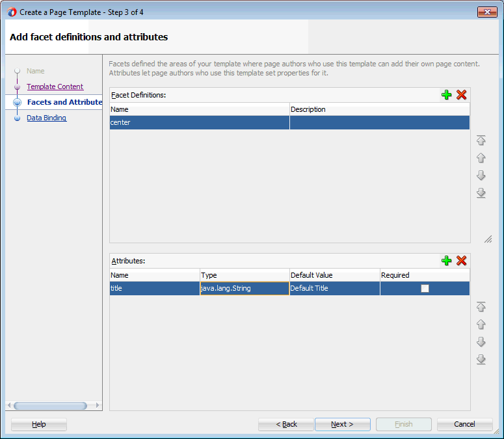Go to the Data Binding step
The height and width of the screenshot is (439, 504).
(47, 118)
